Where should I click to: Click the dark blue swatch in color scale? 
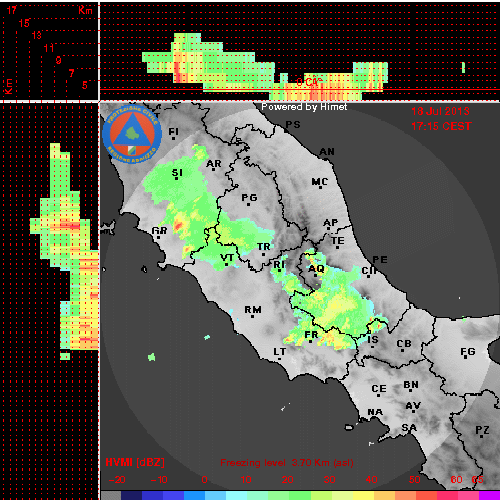point(131,495)
